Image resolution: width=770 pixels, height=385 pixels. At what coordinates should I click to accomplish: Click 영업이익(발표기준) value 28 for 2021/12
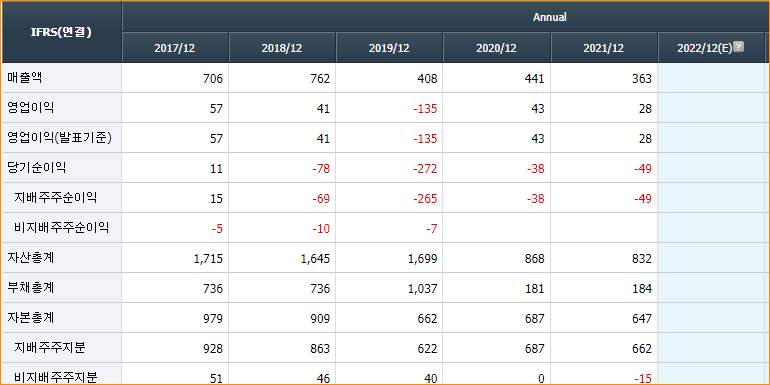(x=645, y=138)
